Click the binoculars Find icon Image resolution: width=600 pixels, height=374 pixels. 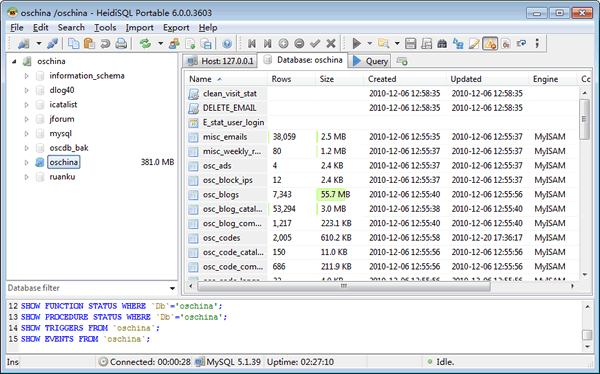pyautogui.click(x=442, y=44)
